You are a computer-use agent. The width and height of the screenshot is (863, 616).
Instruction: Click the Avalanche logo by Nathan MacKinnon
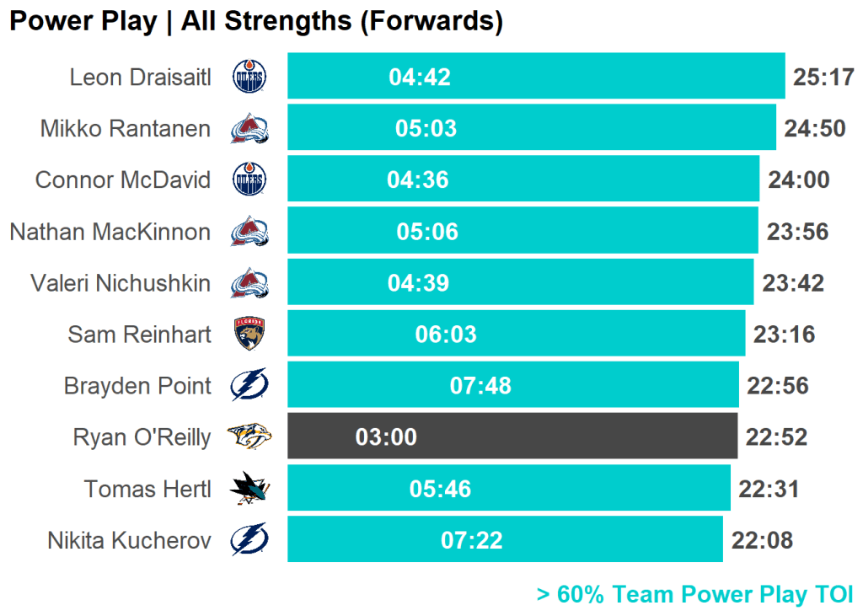[249, 232]
